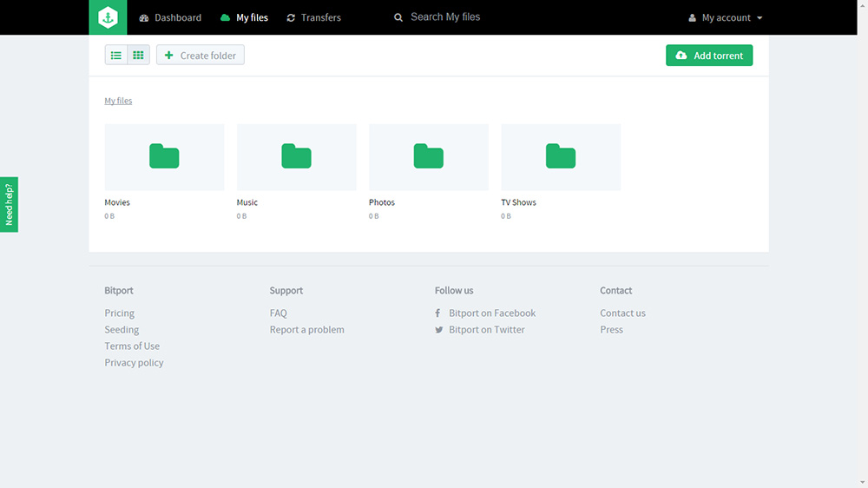Viewport: 868px width, 488px height.
Task: Click the Dashboard gauge icon
Action: pos(144,17)
